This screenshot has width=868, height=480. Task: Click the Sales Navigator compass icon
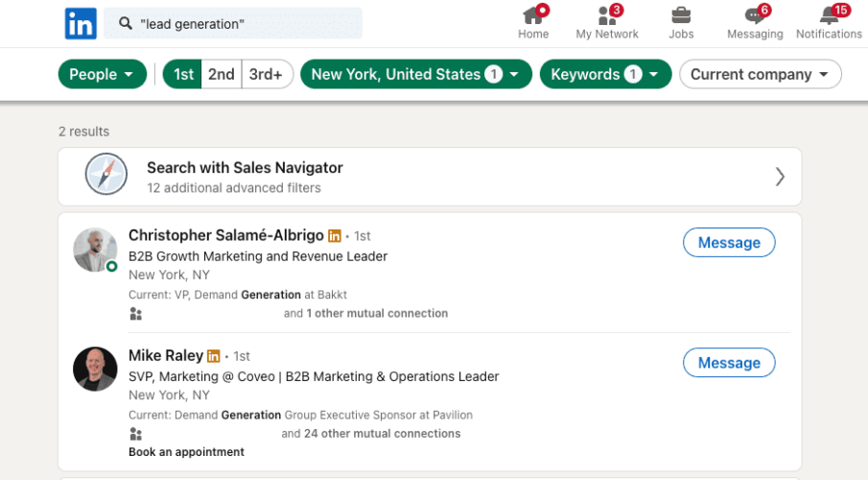[x=106, y=174]
